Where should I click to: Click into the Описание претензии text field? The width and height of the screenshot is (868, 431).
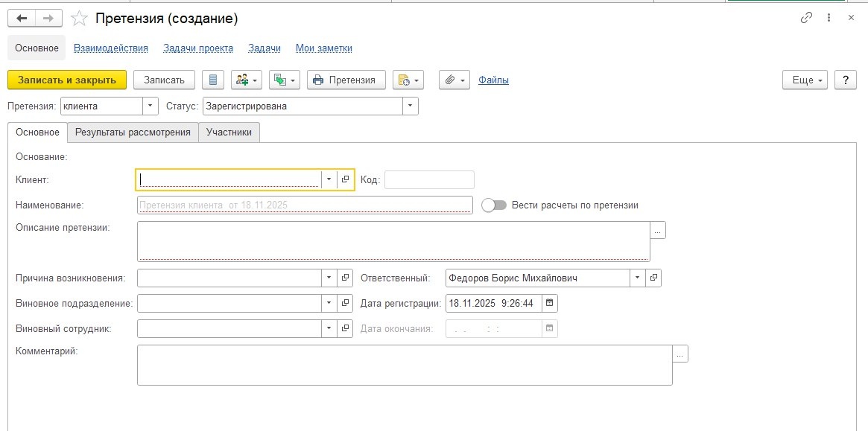(x=393, y=240)
